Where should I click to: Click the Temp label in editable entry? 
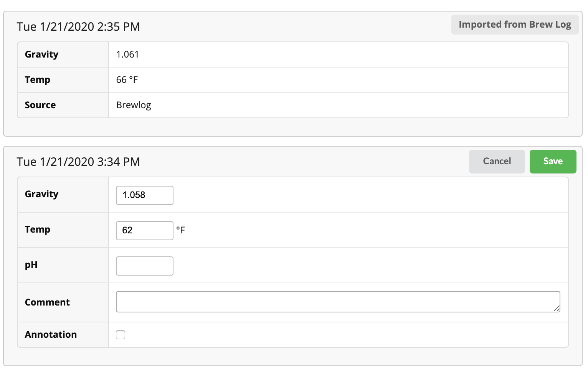[38, 230]
